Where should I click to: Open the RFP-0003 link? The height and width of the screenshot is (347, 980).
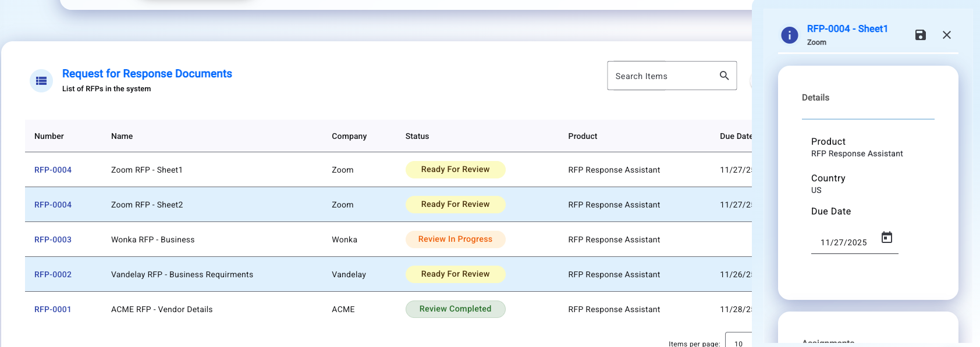(53, 239)
